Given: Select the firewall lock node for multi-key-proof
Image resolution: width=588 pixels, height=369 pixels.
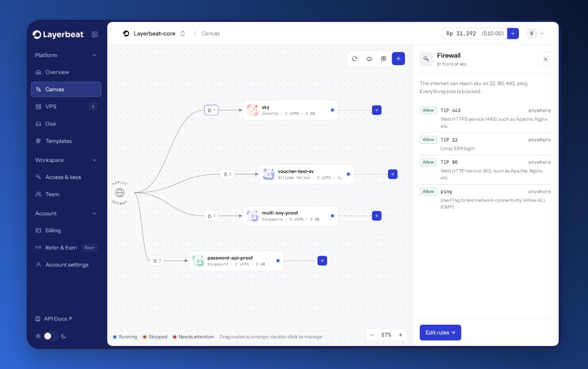Looking at the screenshot, I should [211, 216].
